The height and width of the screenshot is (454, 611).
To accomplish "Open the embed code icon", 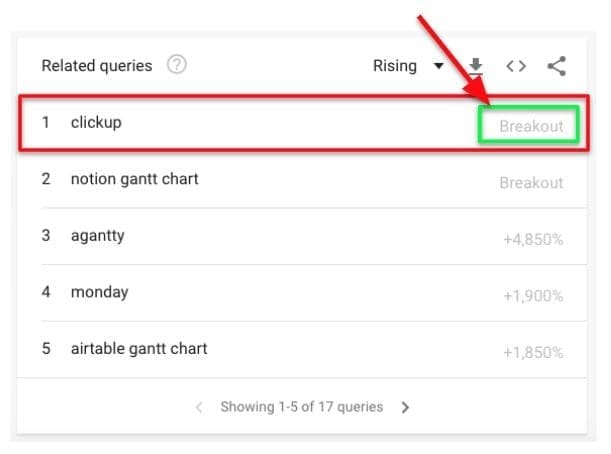I will [516, 66].
